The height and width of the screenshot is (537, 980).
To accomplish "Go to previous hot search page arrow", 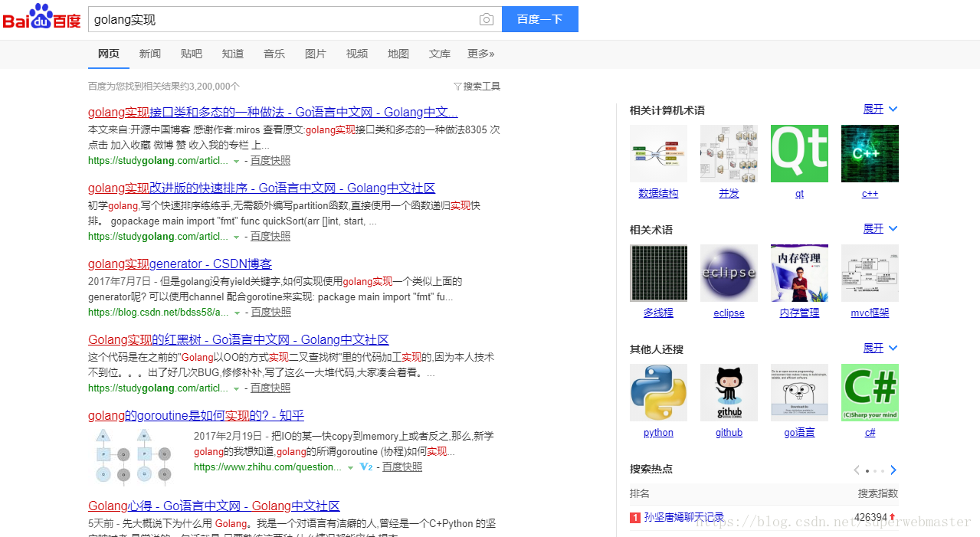I will [857, 470].
